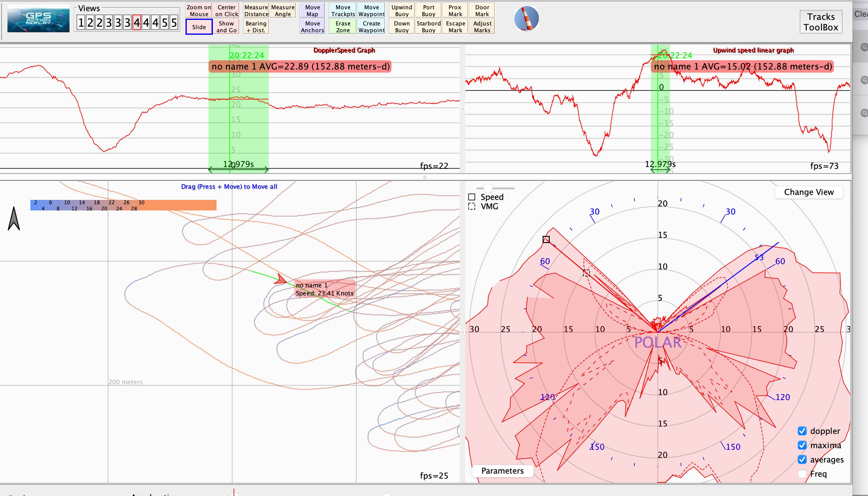Open the Change View selector
Viewport: 868px width, 496px height.
click(808, 192)
